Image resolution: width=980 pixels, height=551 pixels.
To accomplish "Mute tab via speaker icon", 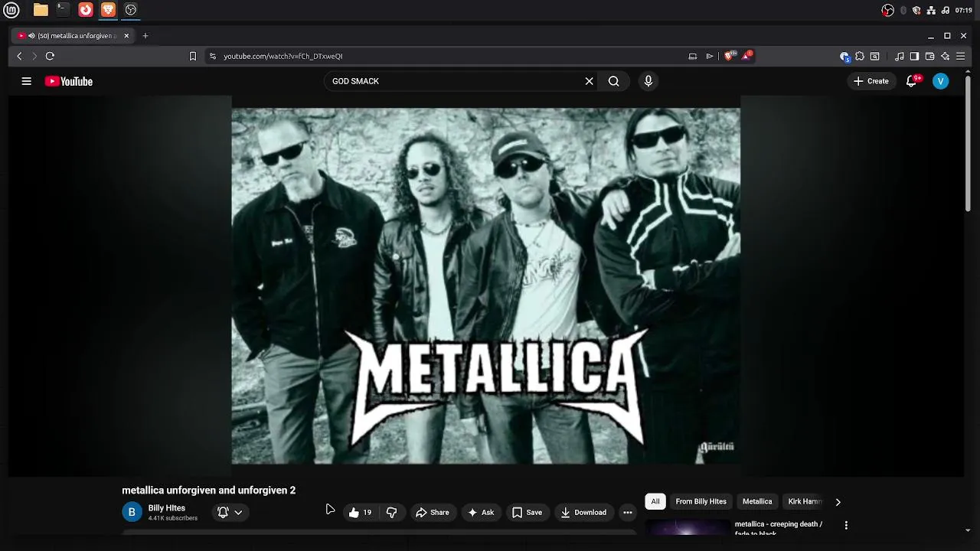I will [x=31, y=36].
